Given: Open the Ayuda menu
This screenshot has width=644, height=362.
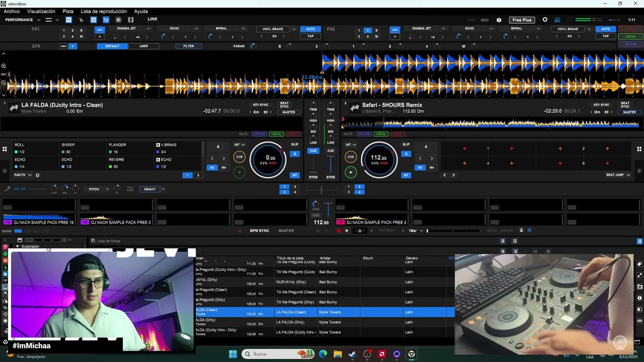Looking at the screenshot, I should click(x=141, y=12).
